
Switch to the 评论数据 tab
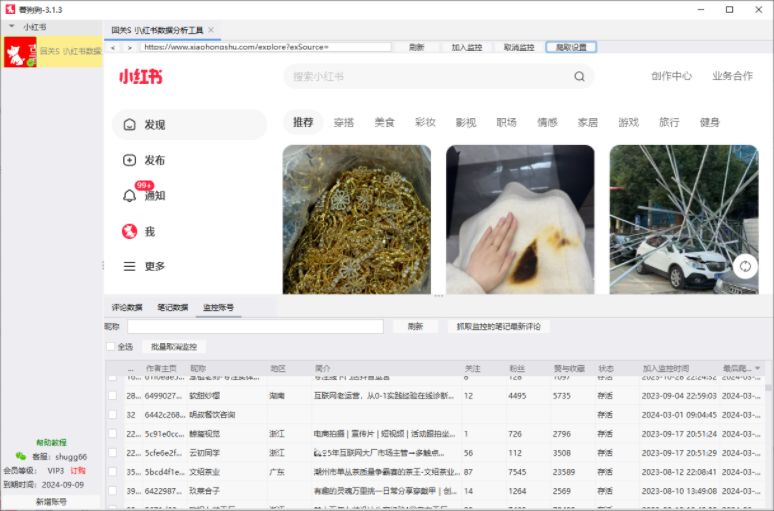(x=127, y=308)
